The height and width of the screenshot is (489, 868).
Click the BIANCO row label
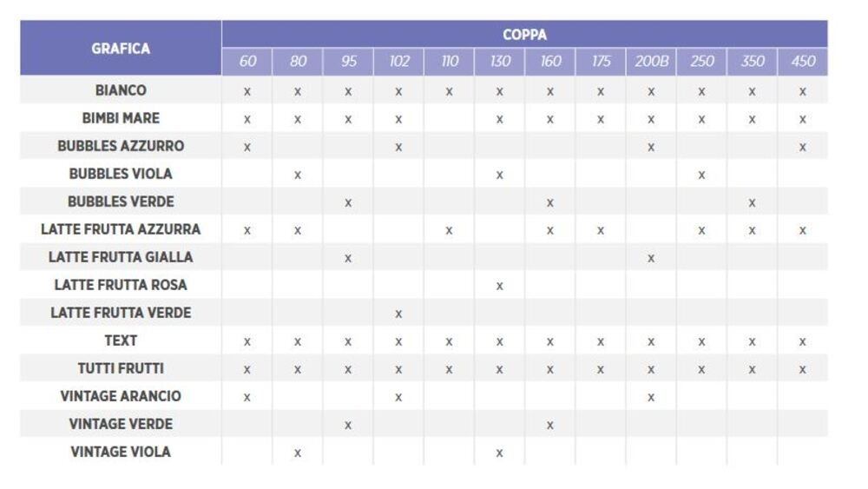pos(121,90)
